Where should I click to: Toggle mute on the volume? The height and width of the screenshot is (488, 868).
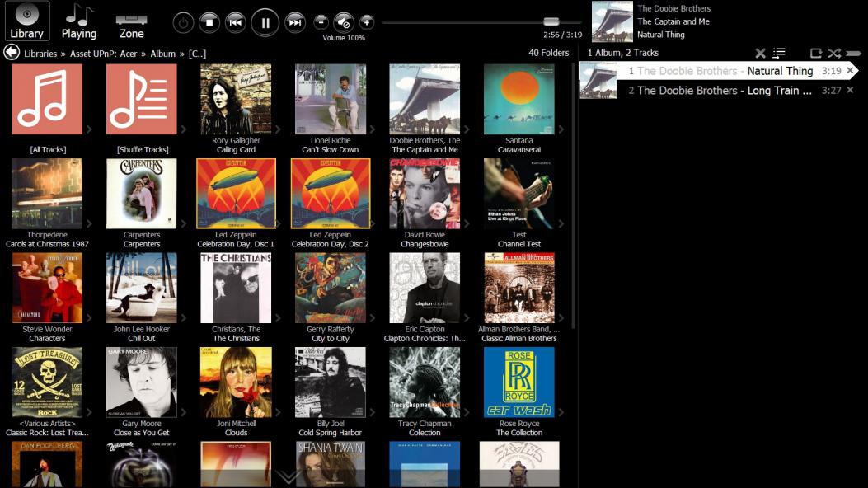(x=344, y=22)
